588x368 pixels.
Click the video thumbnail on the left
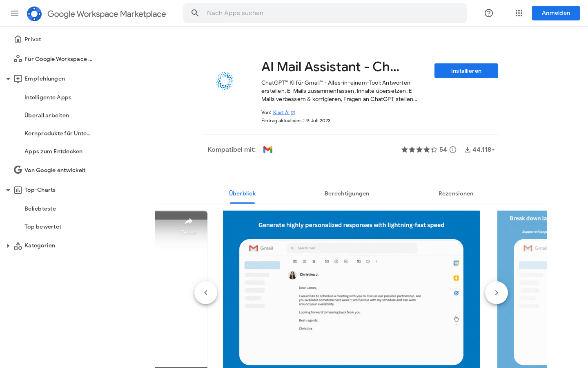181,289
